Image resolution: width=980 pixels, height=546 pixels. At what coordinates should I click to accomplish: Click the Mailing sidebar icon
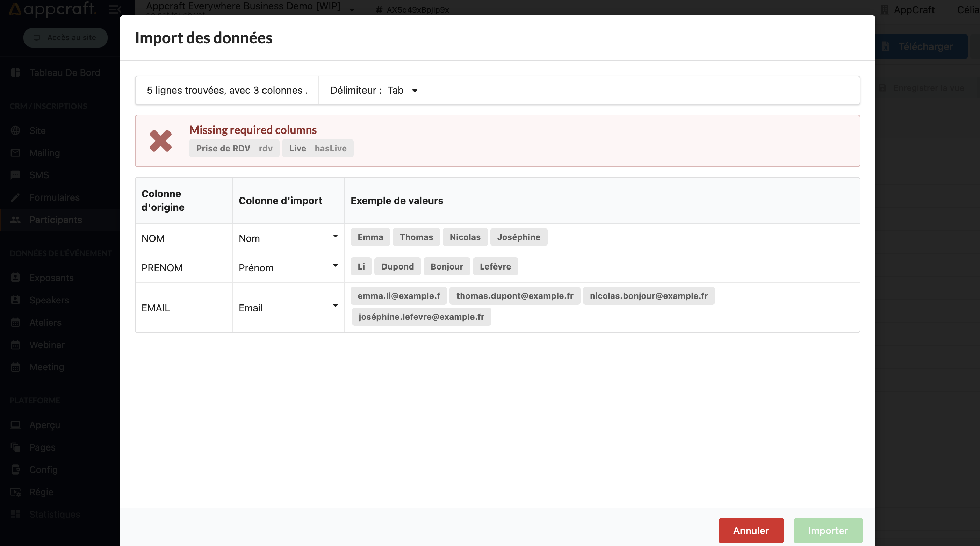tap(15, 153)
